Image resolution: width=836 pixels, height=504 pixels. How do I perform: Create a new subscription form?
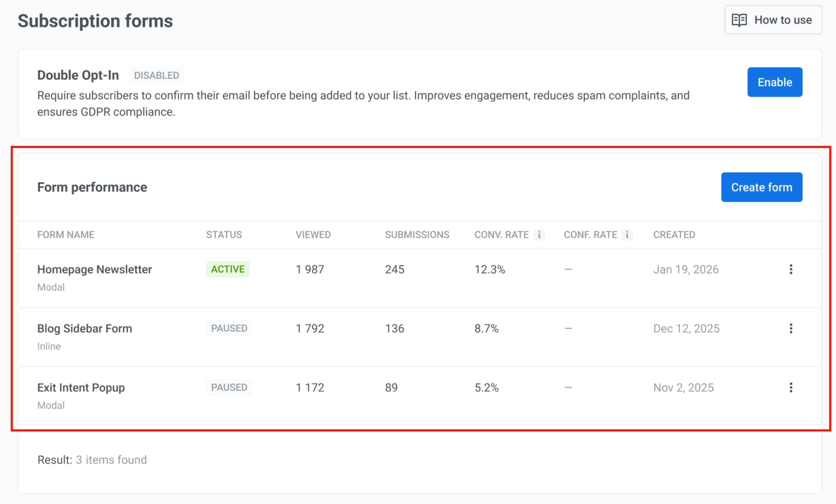click(x=762, y=187)
